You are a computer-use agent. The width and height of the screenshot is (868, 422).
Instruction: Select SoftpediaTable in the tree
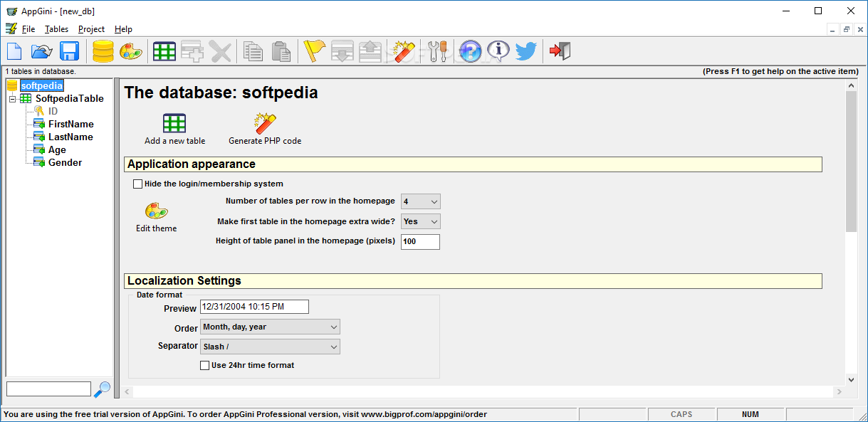tap(70, 99)
